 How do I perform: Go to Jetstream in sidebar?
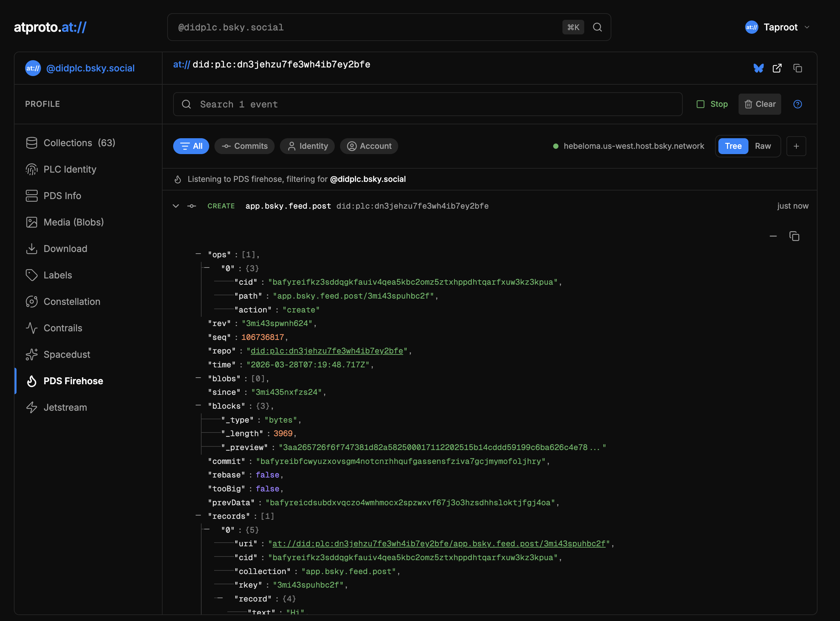coord(65,407)
